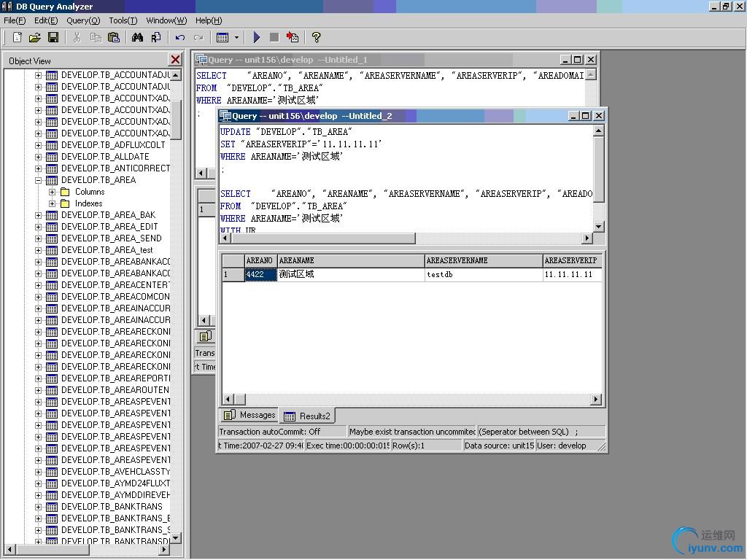The width and height of the screenshot is (747, 560).
Task: Click table icon of DEVELOP.TB_AREAROUTEN
Action: (x=52, y=390)
